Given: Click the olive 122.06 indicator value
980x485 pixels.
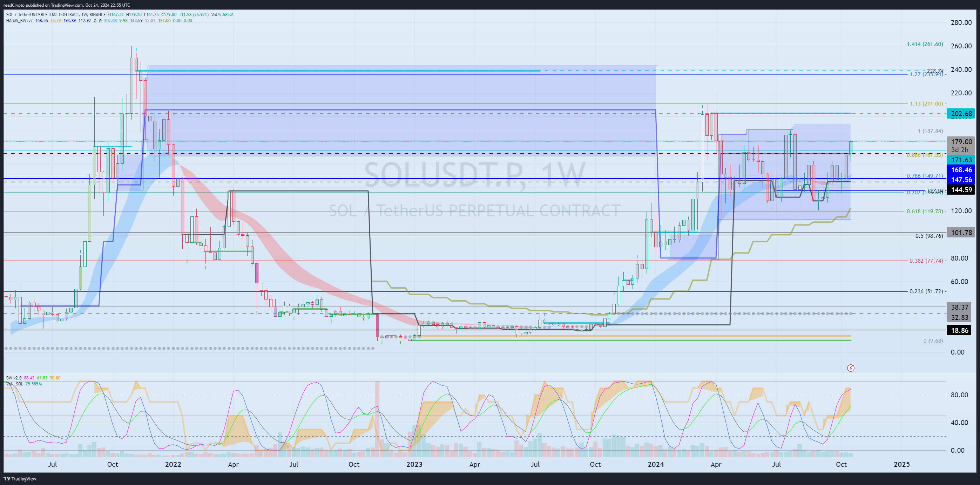Looking at the screenshot, I should pos(164,21).
